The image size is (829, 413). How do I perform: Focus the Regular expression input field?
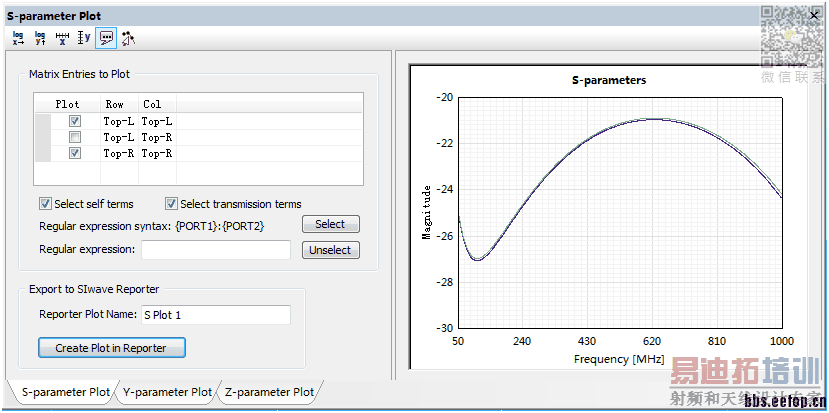216,250
